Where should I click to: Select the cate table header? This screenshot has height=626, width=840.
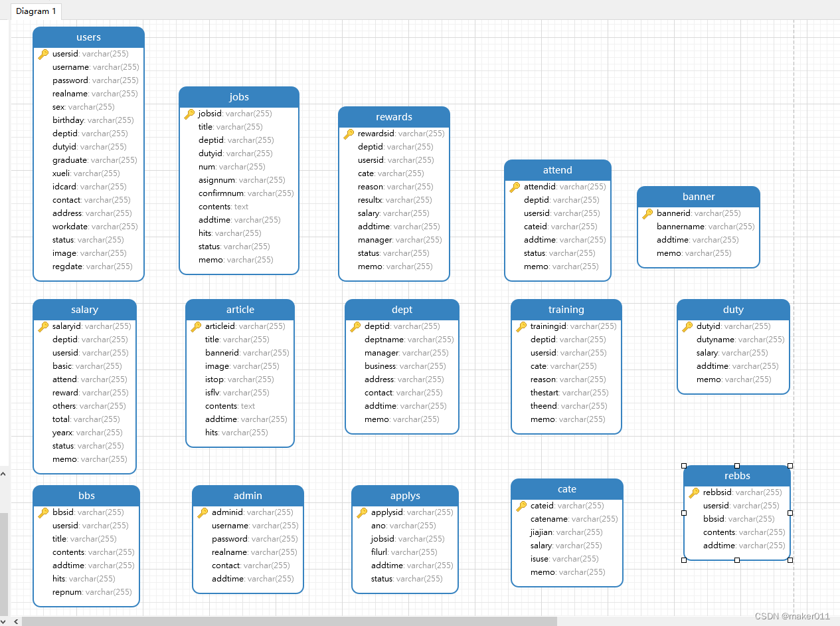pos(567,489)
